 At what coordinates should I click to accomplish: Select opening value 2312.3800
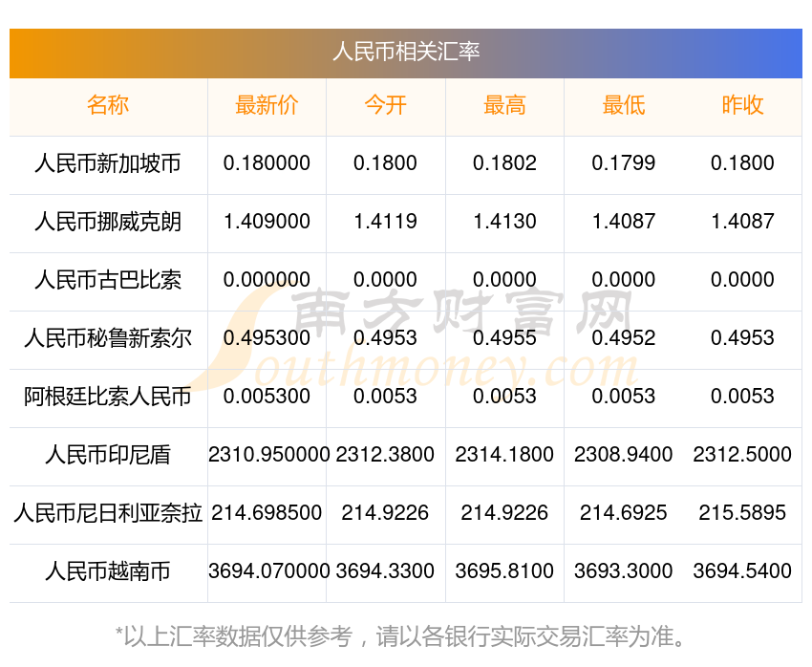(x=385, y=455)
